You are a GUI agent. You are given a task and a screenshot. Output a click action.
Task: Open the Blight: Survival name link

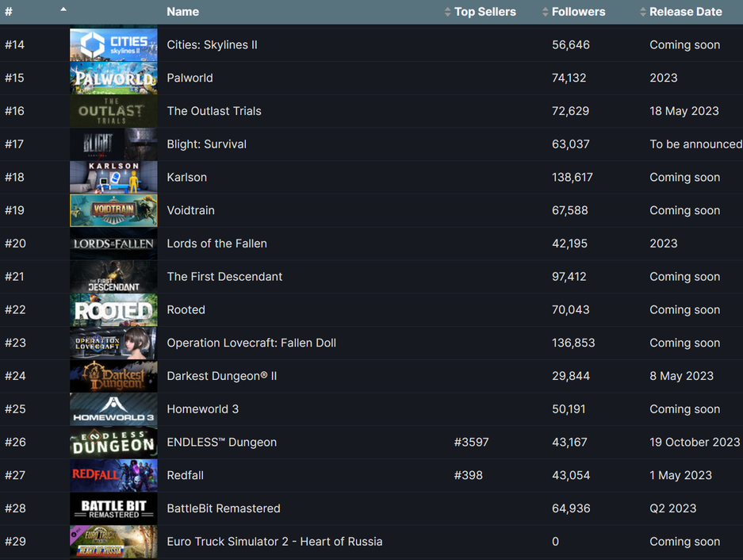tap(207, 144)
